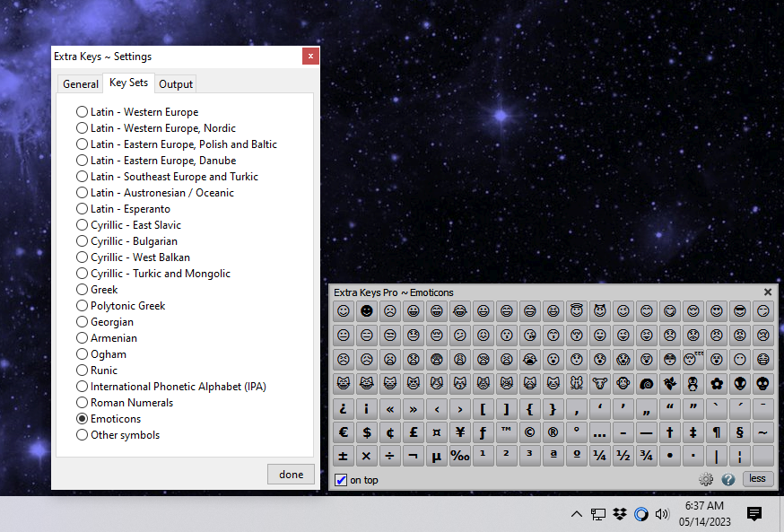
Task: Insert the alien head emoticon
Action: coord(740,383)
